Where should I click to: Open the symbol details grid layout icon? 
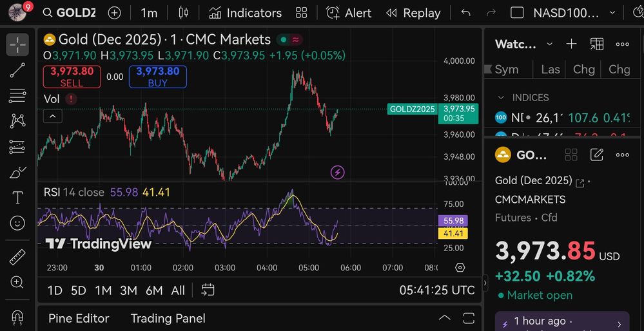(571, 155)
